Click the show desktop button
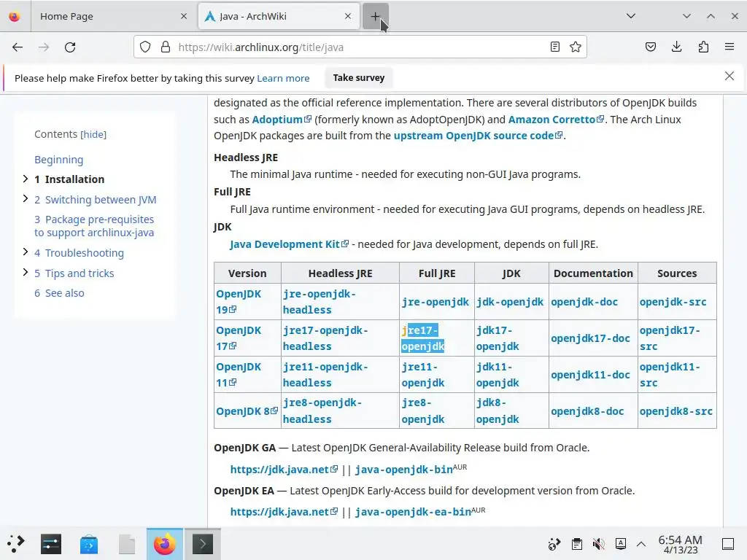The width and height of the screenshot is (747, 560). click(x=728, y=544)
